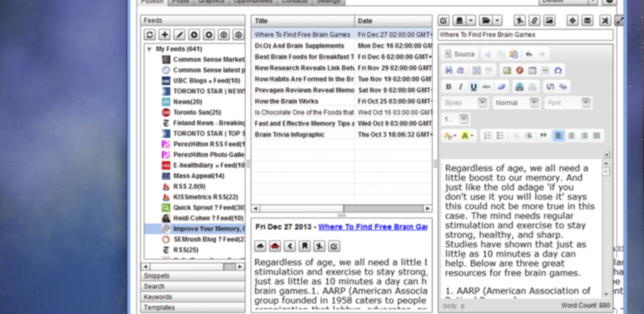Insert horizontal line icon
The height and width of the screenshot is (314, 644).
coord(545,70)
